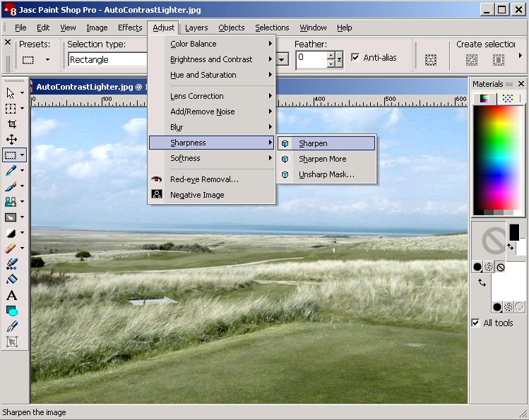
Task: Click Sharpen More in the submenu
Action: pyautogui.click(x=322, y=159)
